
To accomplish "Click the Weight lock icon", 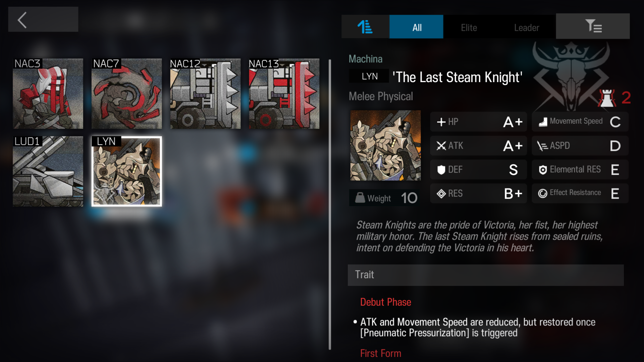I will coord(360,198).
